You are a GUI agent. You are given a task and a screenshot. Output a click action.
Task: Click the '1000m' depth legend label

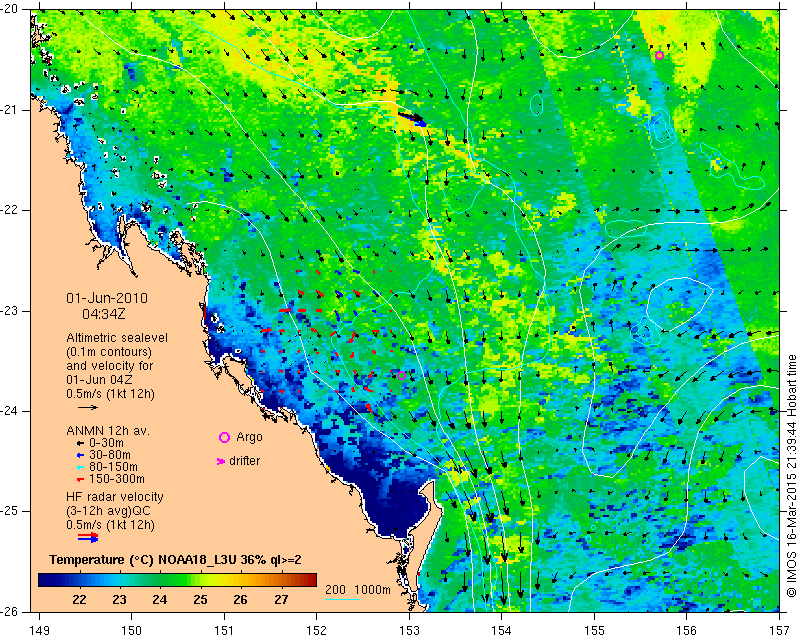tap(372, 590)
